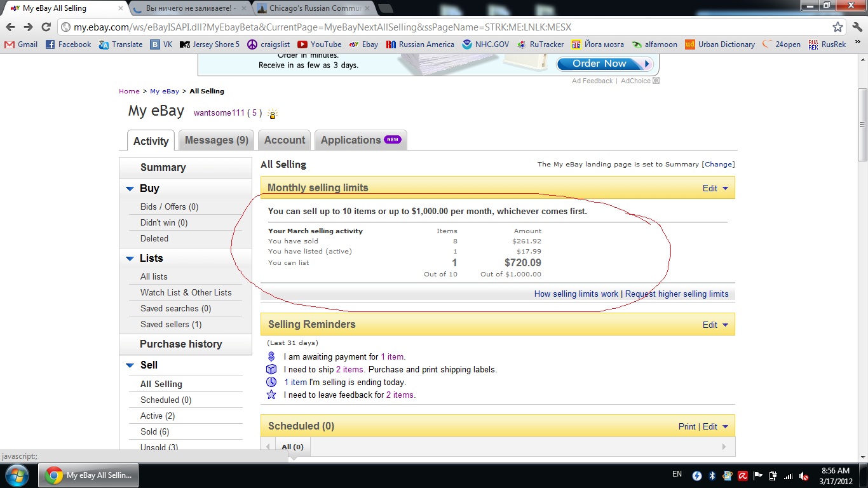Image resolution: width=868 pixels, height=488 pixels.
Task: Visit the craigslist bookmark
Action: click(268, 44)
